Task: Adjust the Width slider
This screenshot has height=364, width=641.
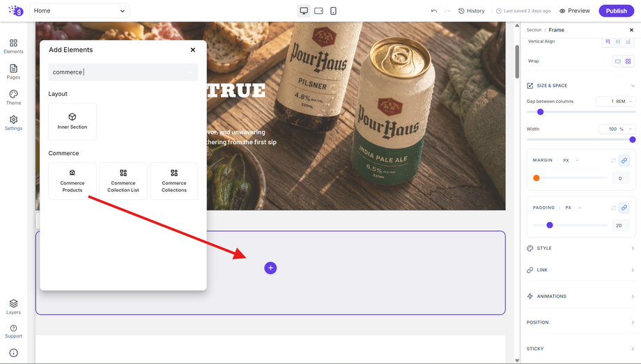Action: click(x=581, y=140)
